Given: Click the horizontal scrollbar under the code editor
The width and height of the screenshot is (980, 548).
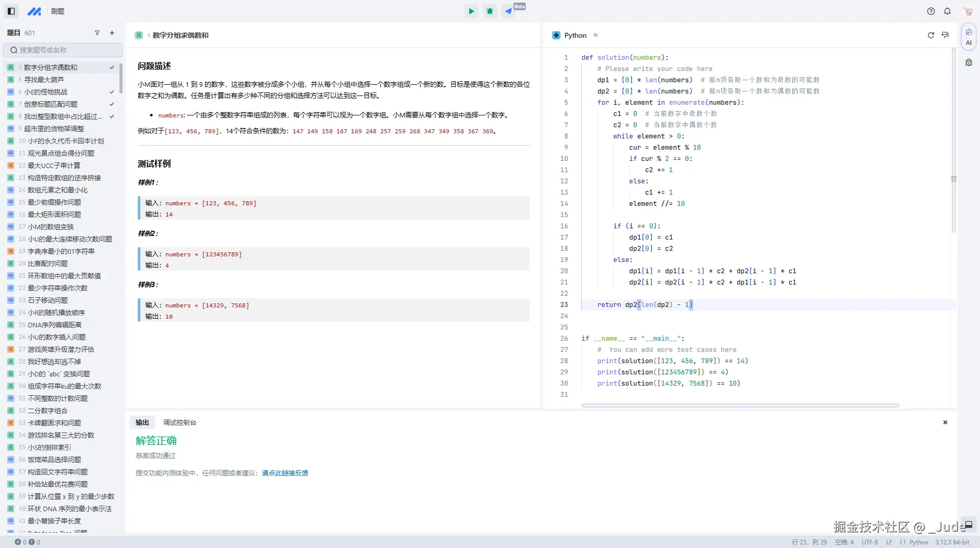Looking at the screenshot, I should click(x=740, y=406).
